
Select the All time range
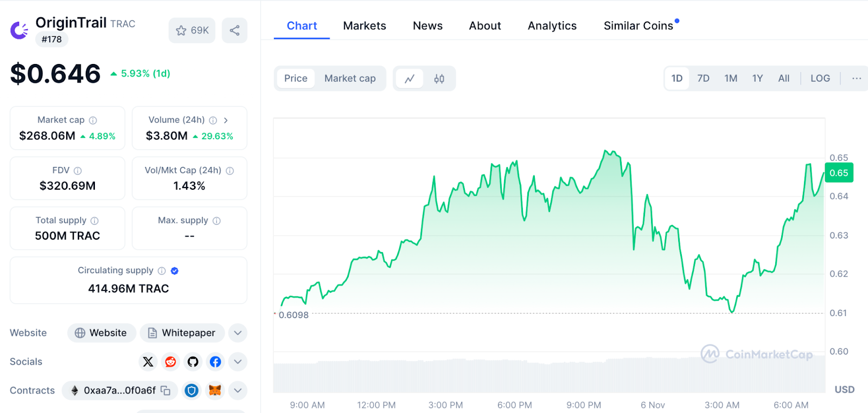[x=784, y=79]
